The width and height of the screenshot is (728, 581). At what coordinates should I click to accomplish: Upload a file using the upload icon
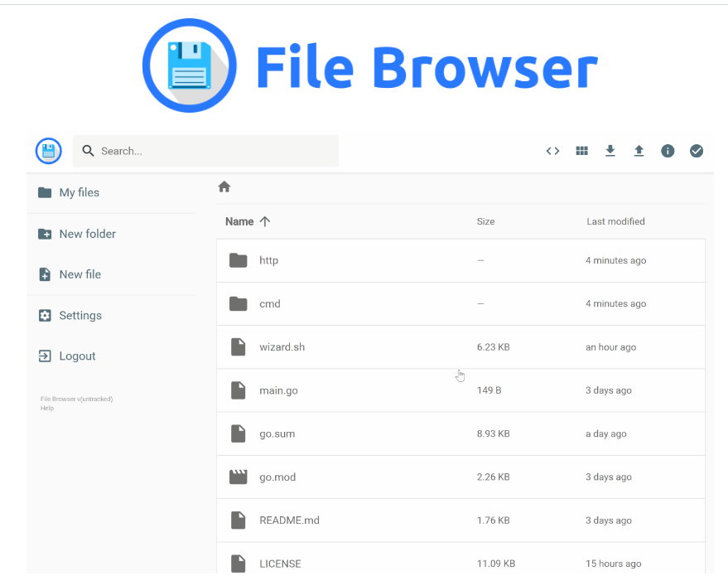(639, 151)
